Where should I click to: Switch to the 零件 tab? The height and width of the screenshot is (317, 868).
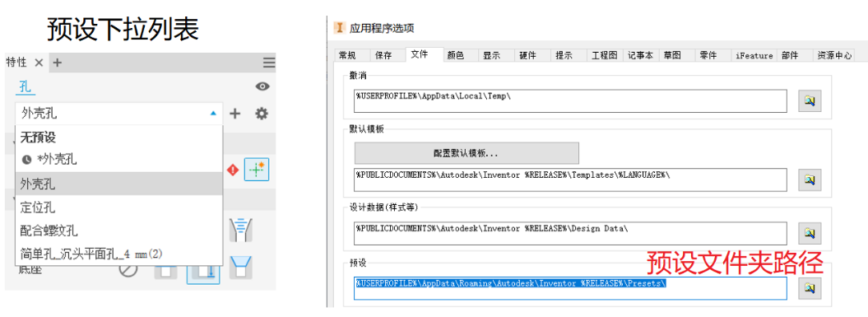[708, 55]
